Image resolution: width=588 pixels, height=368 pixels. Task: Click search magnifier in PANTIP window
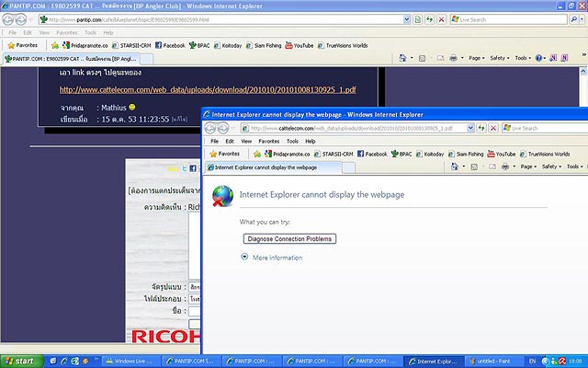[573, 19]
